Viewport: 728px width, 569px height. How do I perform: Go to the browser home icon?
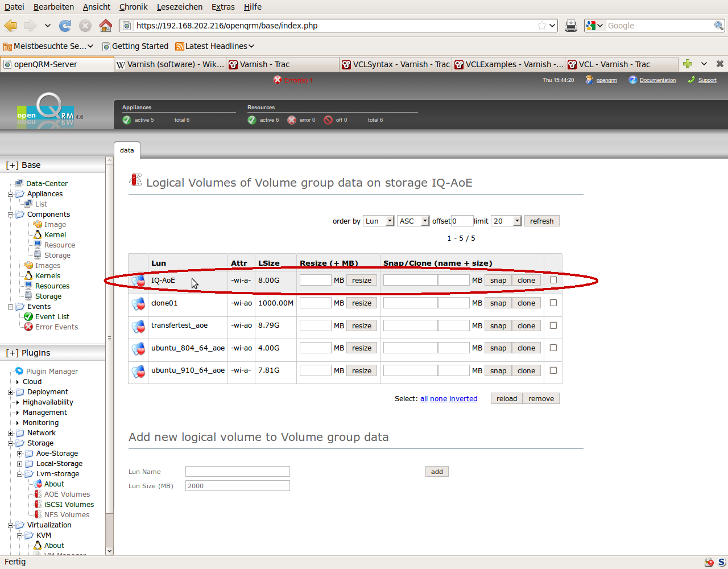click(x=105, y=26)
